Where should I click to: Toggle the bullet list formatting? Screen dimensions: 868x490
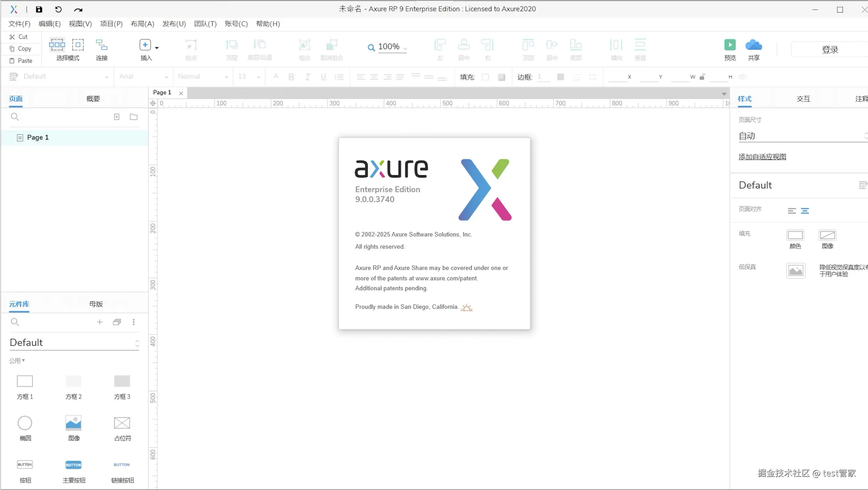pyautogui.click(x=339, y=77)
